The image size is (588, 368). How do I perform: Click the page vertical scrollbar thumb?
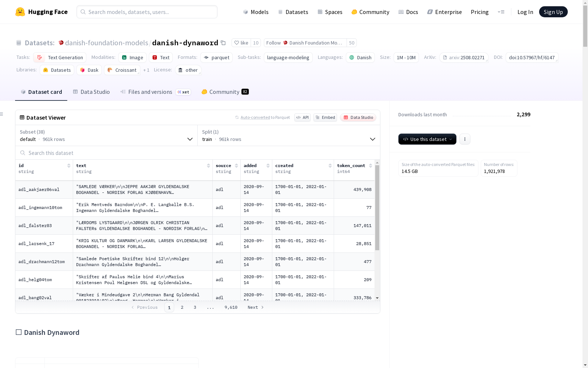pyautogui.click(x=585, y=26)
